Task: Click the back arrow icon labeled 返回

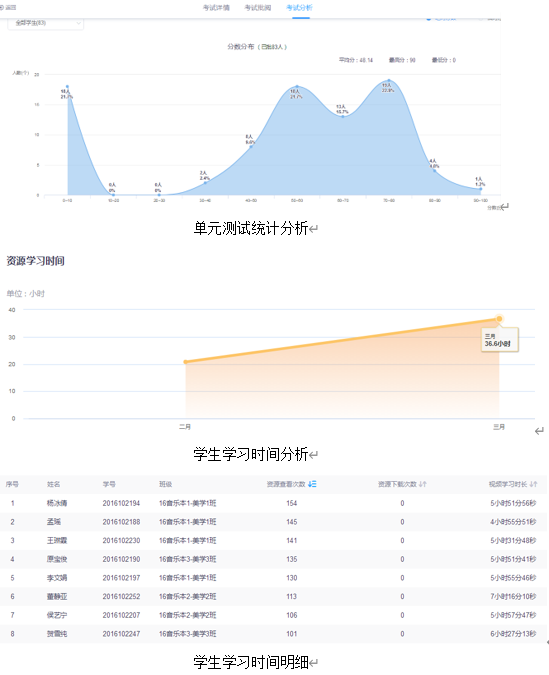Action: [2, 7]
